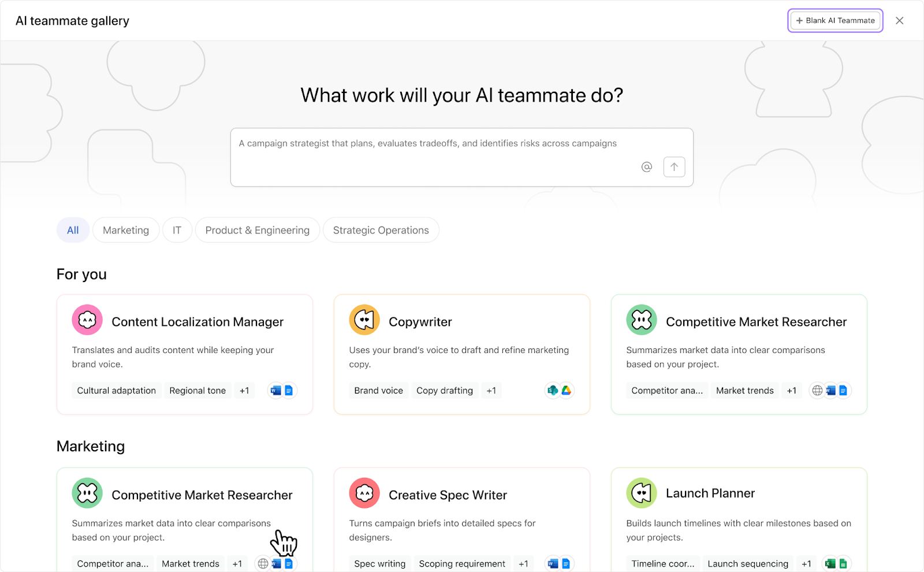Switch to the IT category tab
924x572 pixels.
tap(177, 231)
